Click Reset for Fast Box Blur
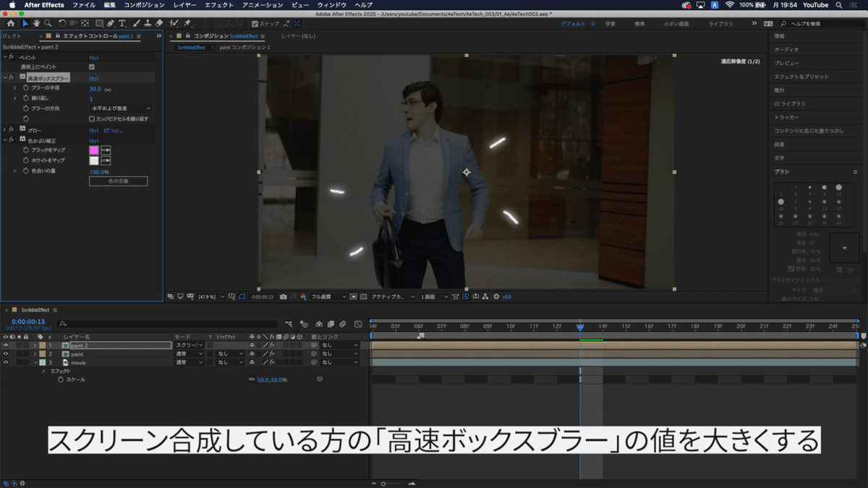This screenshot has width=868, height=488. (94, 78)
